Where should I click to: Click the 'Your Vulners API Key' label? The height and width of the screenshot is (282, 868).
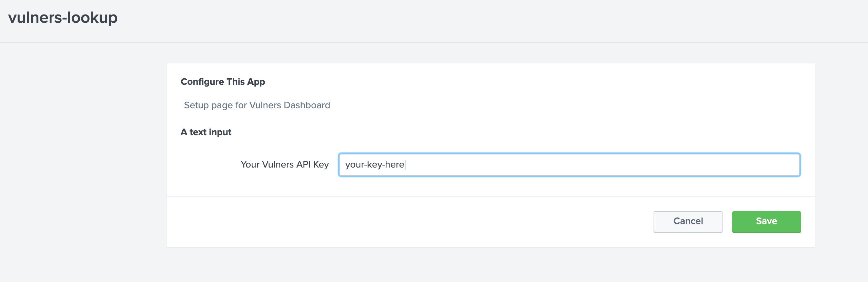tap(284, 164)
